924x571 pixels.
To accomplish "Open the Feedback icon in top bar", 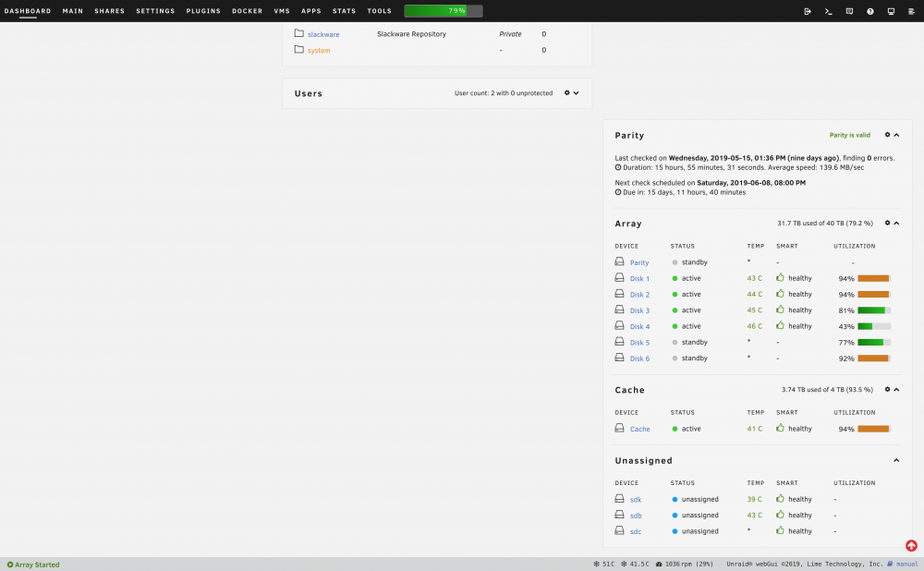I will (849, 11).
